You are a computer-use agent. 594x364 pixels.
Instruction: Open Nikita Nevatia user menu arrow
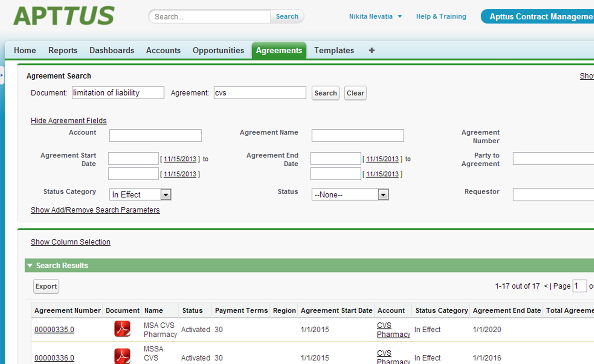point(400,16)
